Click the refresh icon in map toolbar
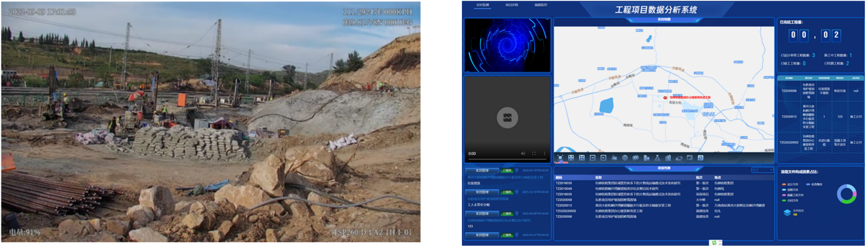This screenshot has height=249, width=868. pyautogui.click(x=700, y=158)
